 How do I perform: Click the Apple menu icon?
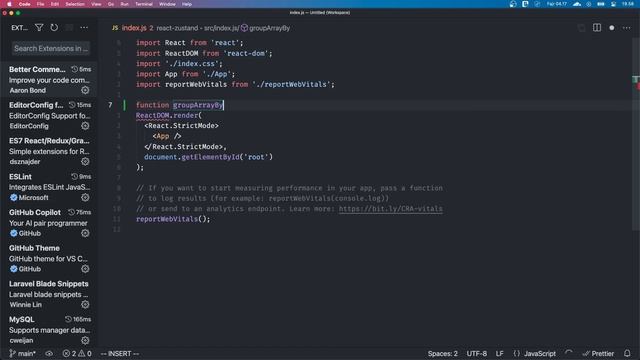click(x=9, y=4)
